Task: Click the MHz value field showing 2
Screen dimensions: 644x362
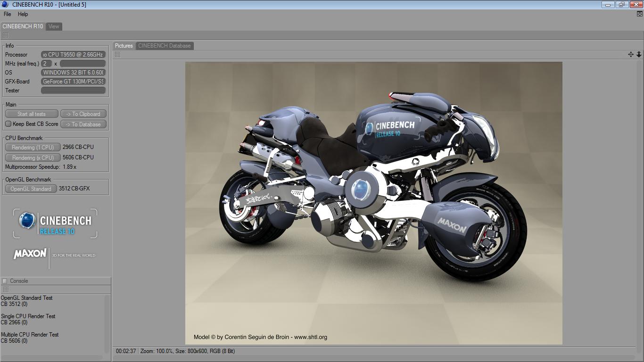Action: coord(46,64)
